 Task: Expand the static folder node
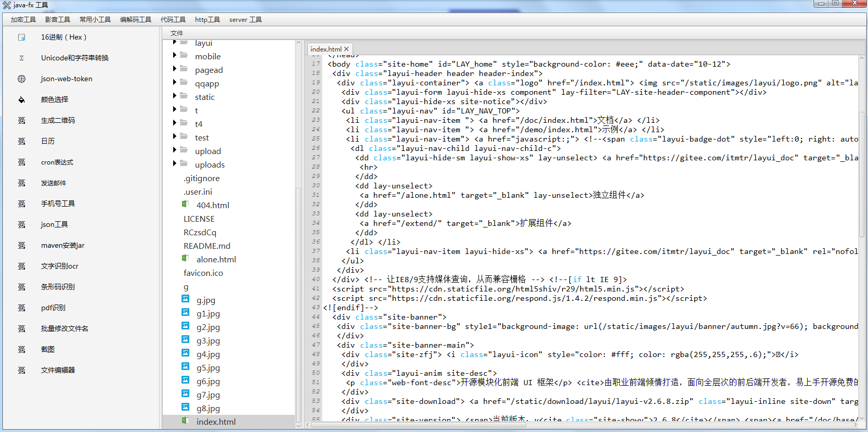coord(175,96)
